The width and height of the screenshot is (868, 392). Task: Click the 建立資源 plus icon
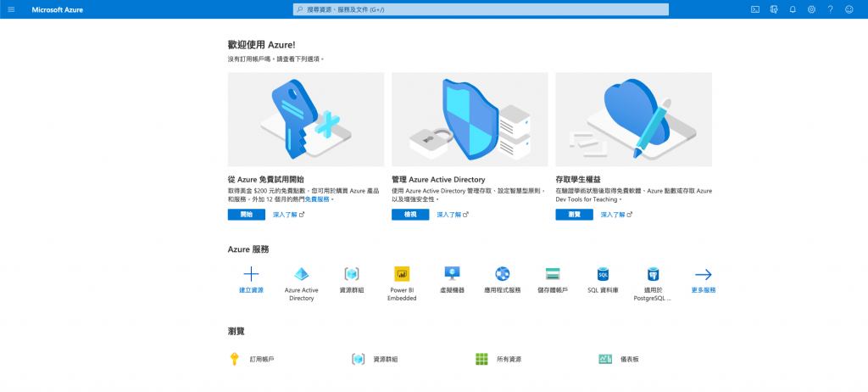coord(251,274)
